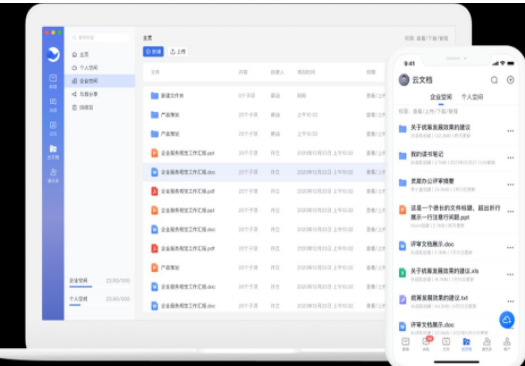The height and width of the screenshot is (366, 525).
Task: Click the green maximize window button
Action: point(60,32)
